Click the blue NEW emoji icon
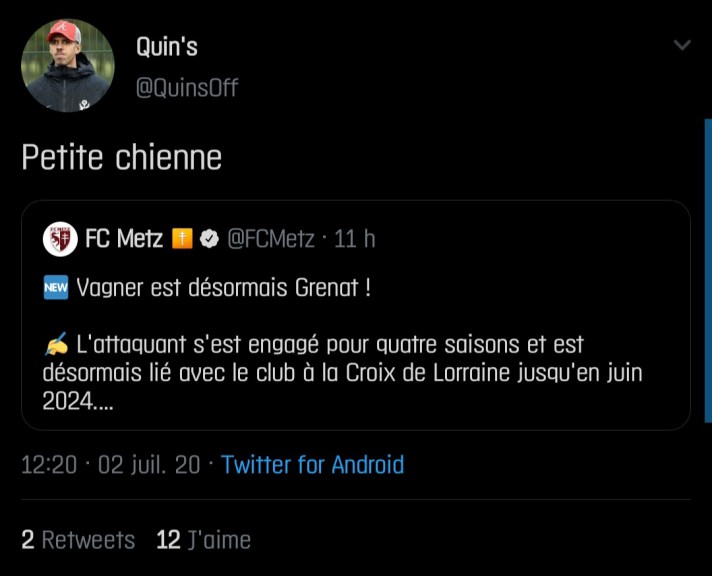Image resolution: width=712 pixels, height=576 pixels. click(x=57, y=289)
